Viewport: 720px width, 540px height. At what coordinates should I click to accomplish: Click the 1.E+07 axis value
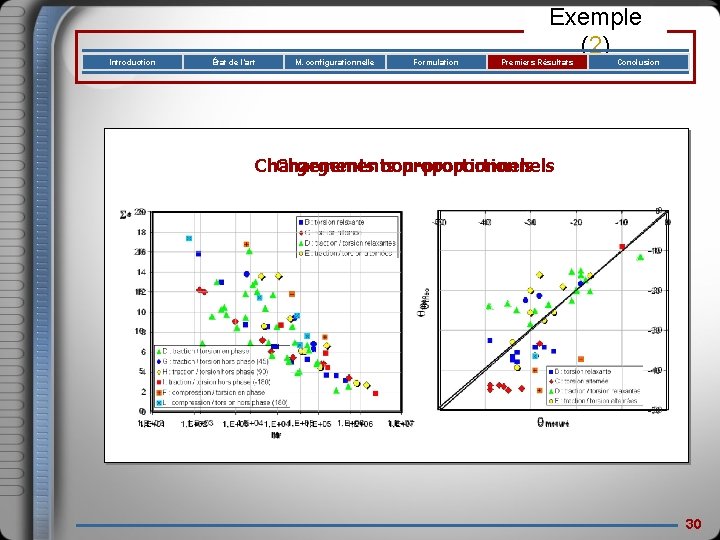pos(400,424)
